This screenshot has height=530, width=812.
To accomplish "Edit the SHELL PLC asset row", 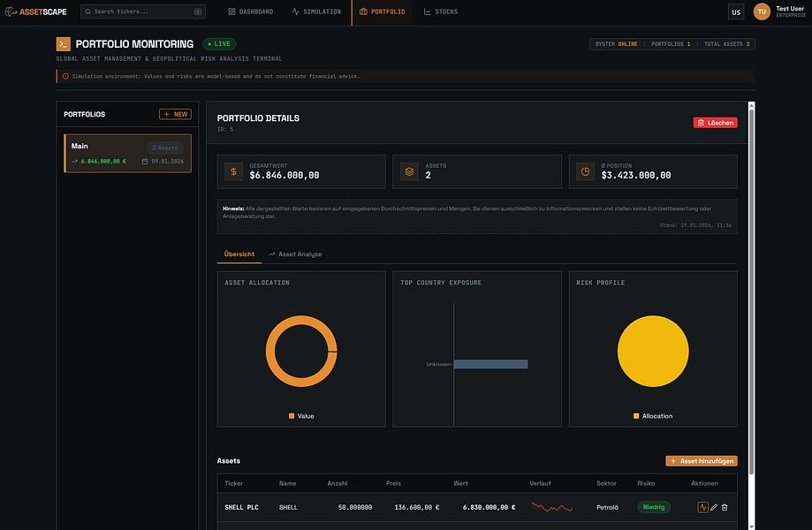I will [x=714, y=507].
